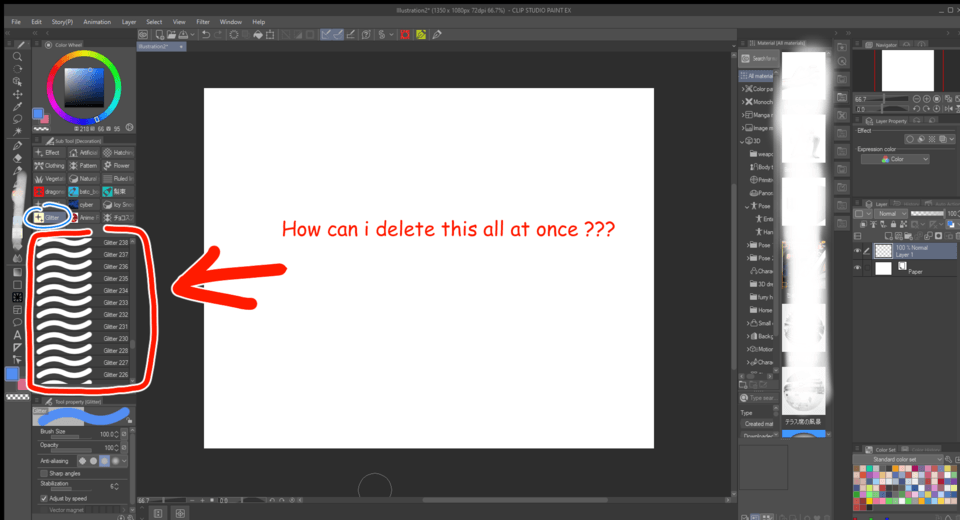This screenshot has width=960, height=520.
Task: Select the Zoom magnifier tool
Action: [17, 56]
